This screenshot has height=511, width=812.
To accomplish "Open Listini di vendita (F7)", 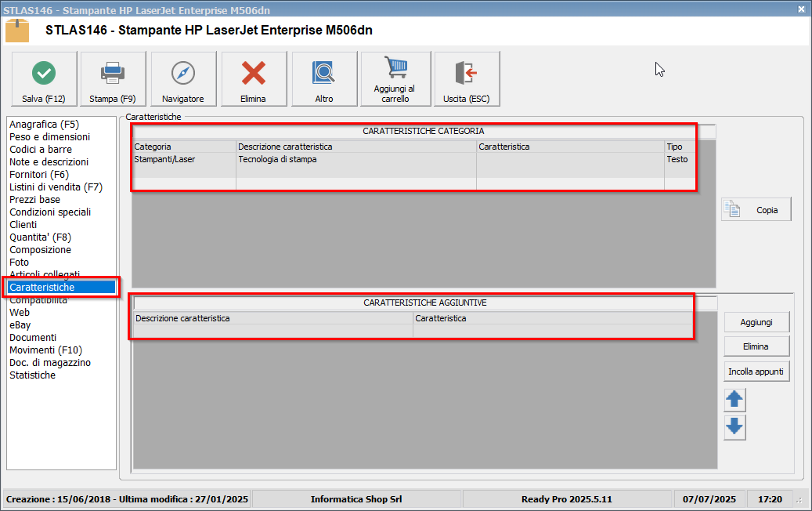I will click(x=56, y=187).
